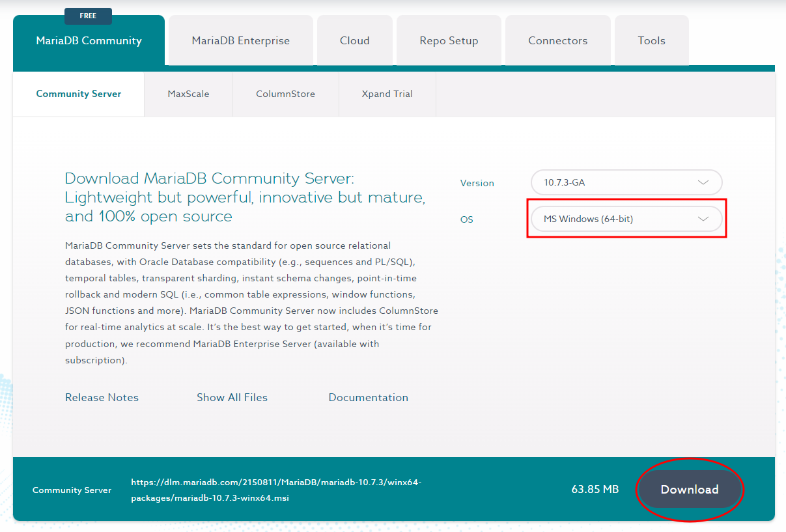Click the Version label text
786x532 pixels.
pyautogui.click(x=477, y=183)
